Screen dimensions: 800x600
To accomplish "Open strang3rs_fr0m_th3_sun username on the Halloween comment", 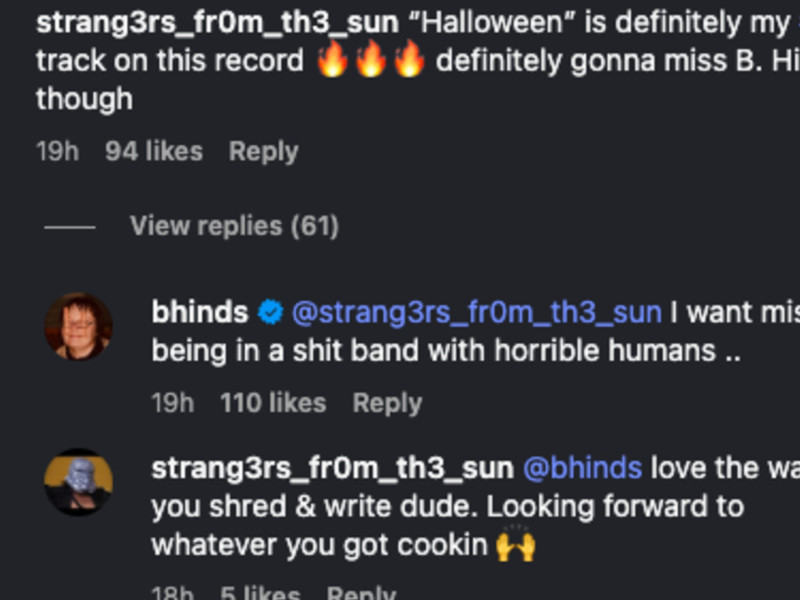I will 217,22.
